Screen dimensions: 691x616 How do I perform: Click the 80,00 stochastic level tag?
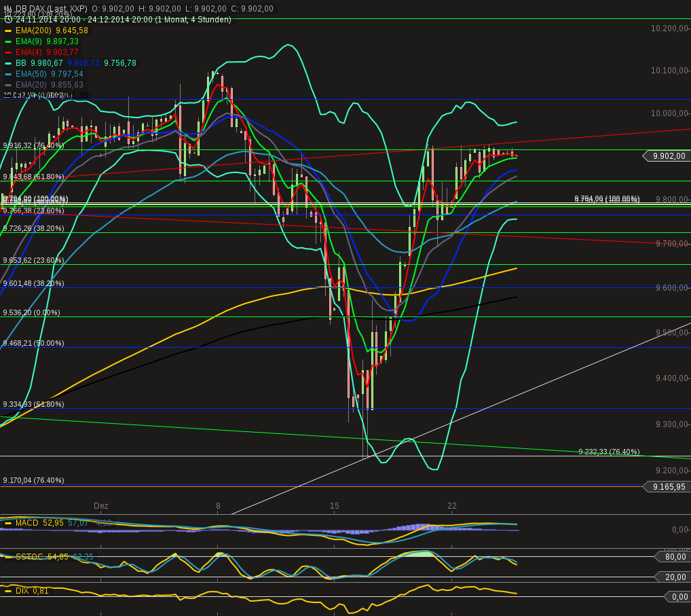(673, 557)
